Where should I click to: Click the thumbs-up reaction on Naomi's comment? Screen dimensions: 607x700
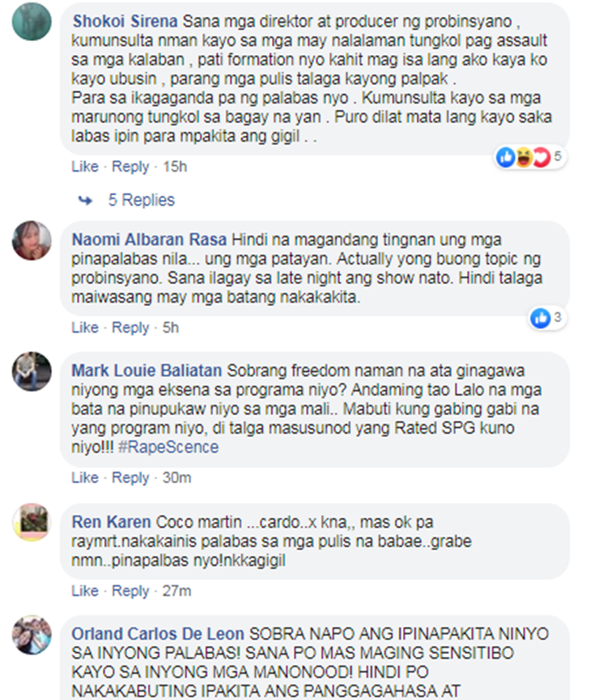540,318
